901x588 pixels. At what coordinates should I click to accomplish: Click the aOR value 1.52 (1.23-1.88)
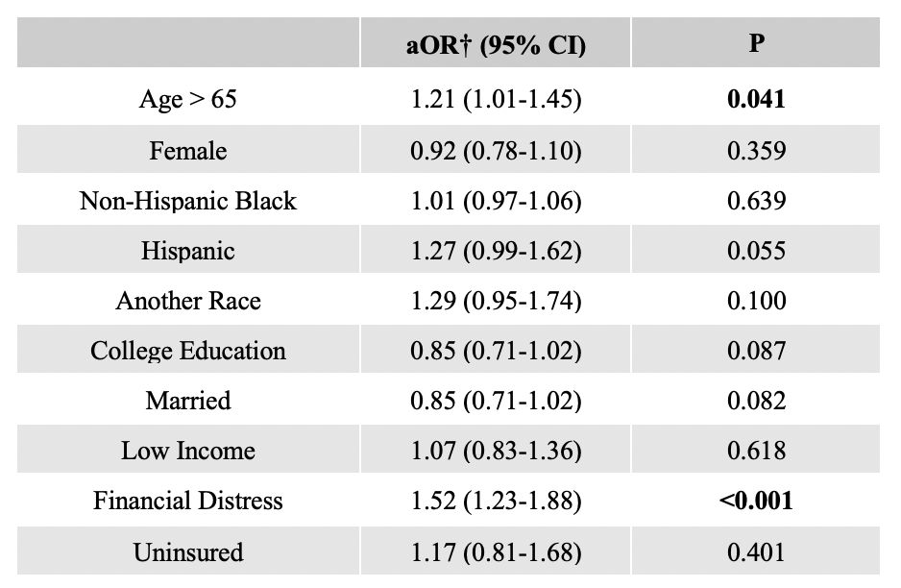[x=496, y=501]
